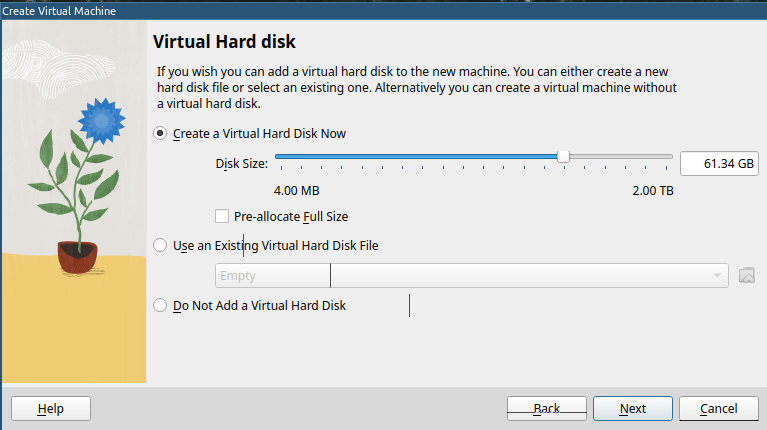The width and height of the screenshot is (767, 430).
Task: Enable the Pre-allocate Full Size checkbox
Action: pos(222,216)
